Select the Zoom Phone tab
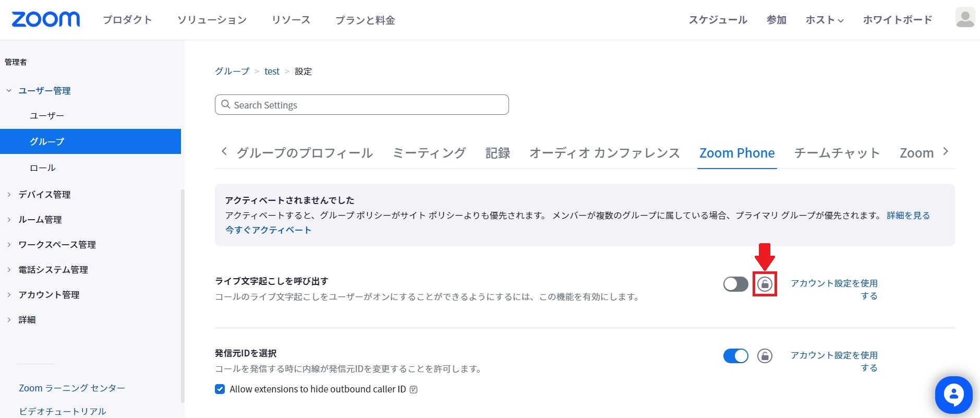This screenshot has height=418, width=980. [x=737, y=153]
